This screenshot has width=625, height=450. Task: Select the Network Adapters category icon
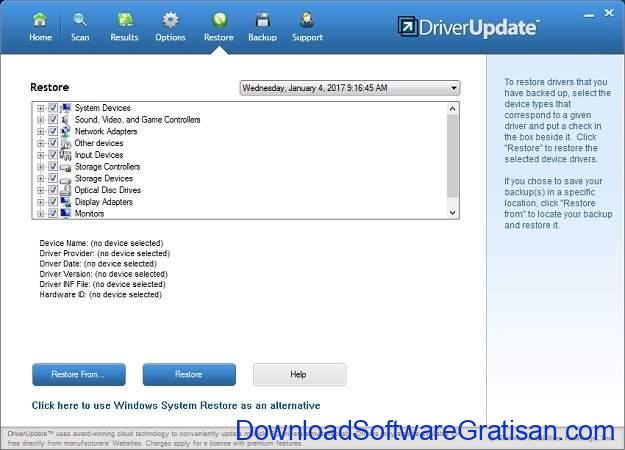65,131
